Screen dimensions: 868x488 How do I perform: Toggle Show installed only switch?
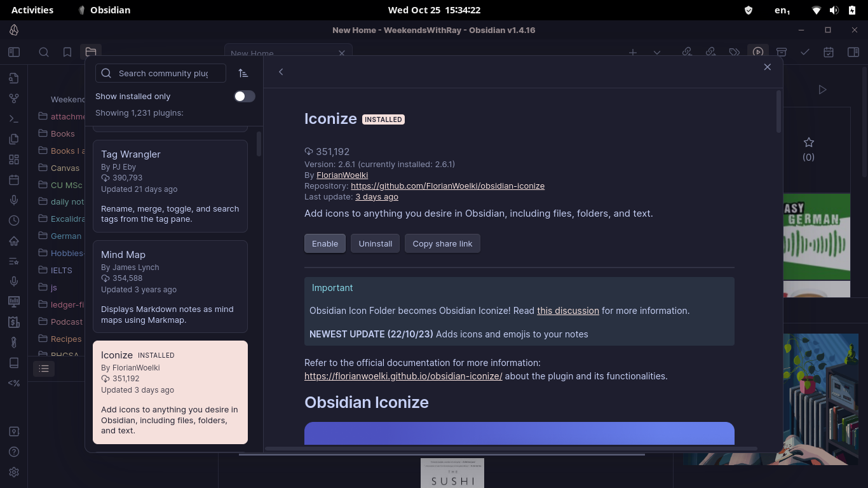pyautogui.click(x=244, y=96)
